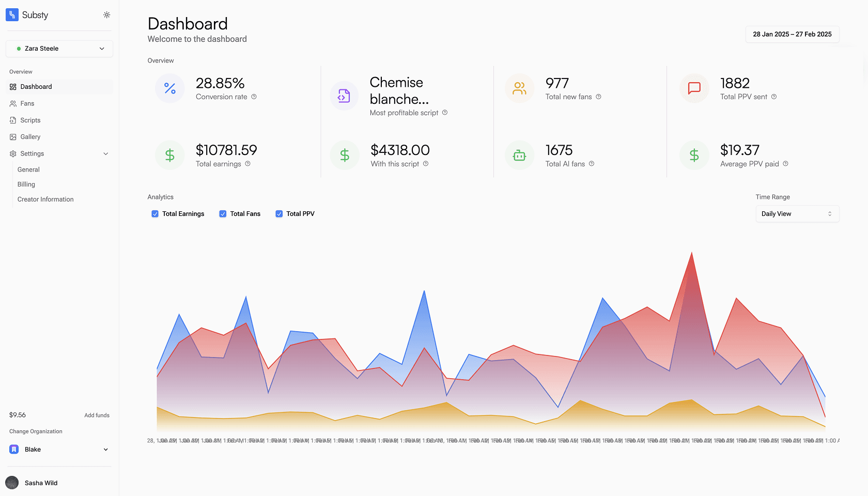Click the $4318.00 script earnings value
868x496 pixels.
click(x=400, y=150)
